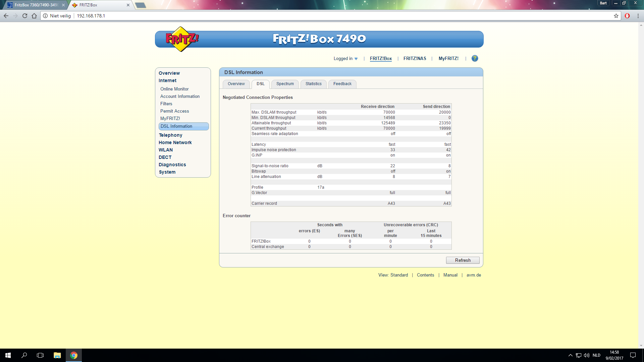Click the Opera extension icon in the toolbar

click(627, 16)
